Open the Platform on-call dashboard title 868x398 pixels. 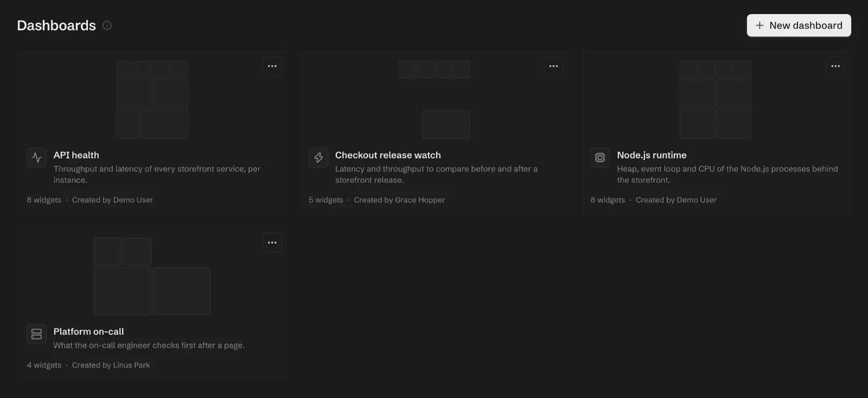pyautogui.click(x=88, y=331)
